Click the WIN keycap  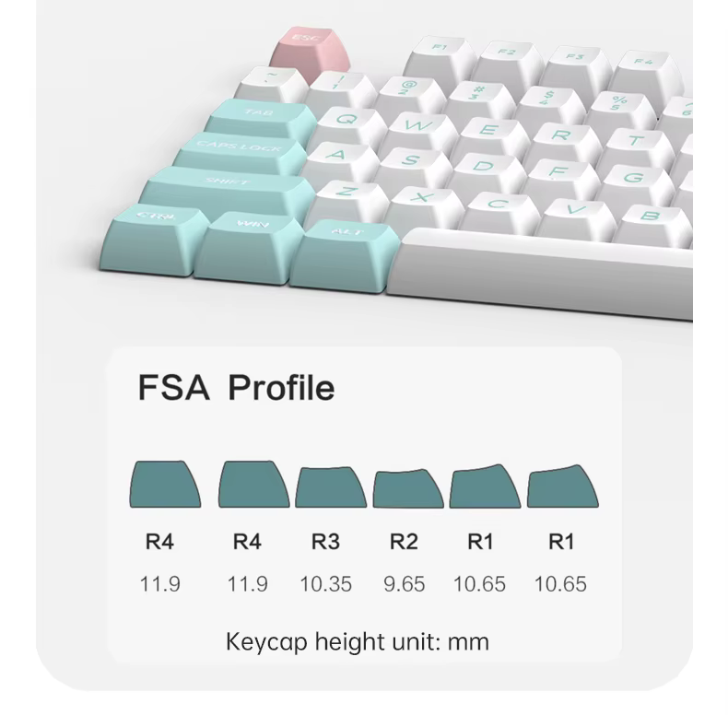249,247
